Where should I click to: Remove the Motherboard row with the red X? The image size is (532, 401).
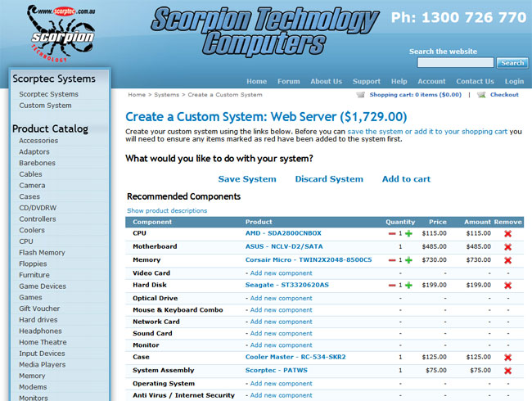(x=508, y=247)
